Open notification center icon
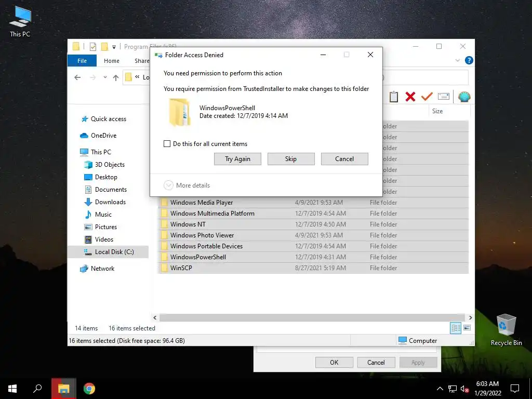This screenshot has height=399, width=532. coord(515,389)
